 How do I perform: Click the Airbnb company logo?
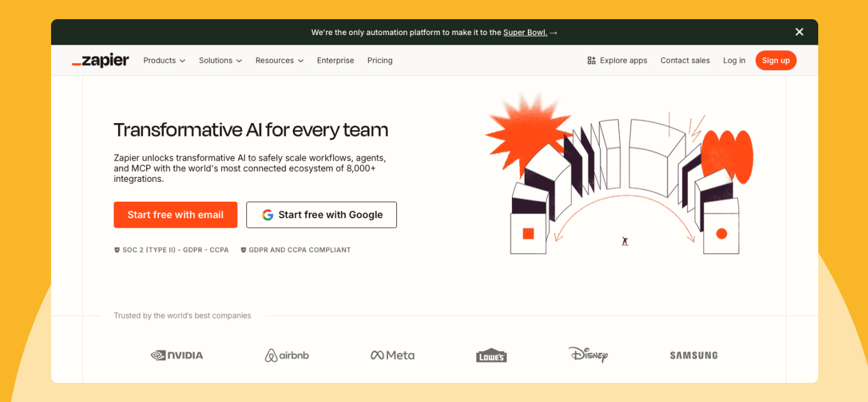(x=287, y=355)
